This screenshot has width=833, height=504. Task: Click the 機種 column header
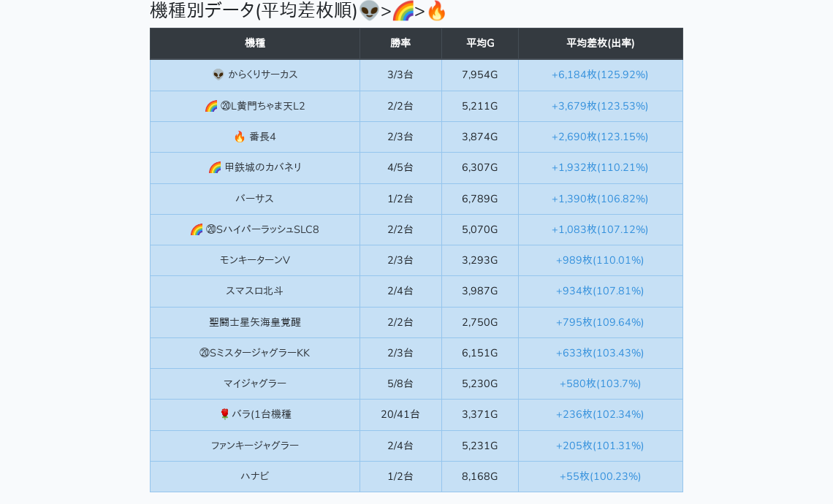255,43
